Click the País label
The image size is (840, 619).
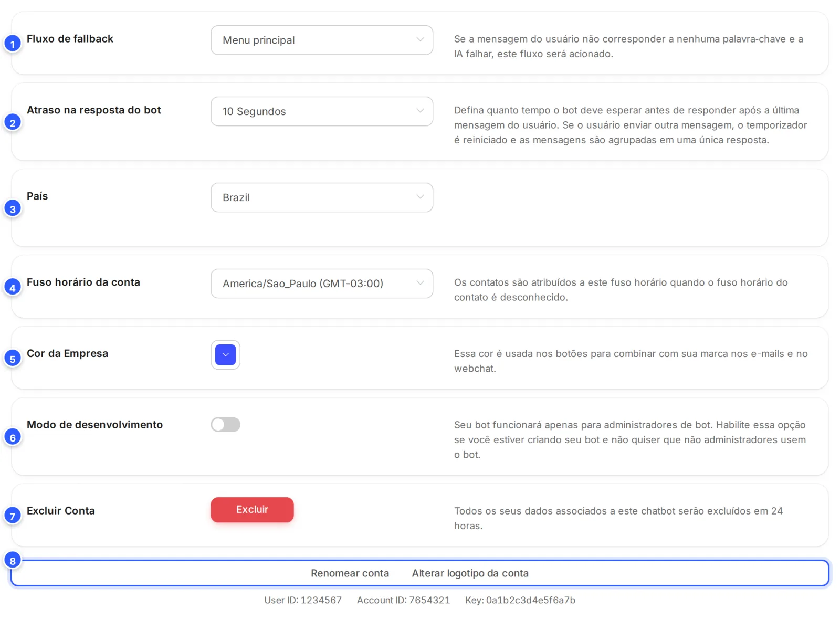pyautogui.click(x=37, y=196)
